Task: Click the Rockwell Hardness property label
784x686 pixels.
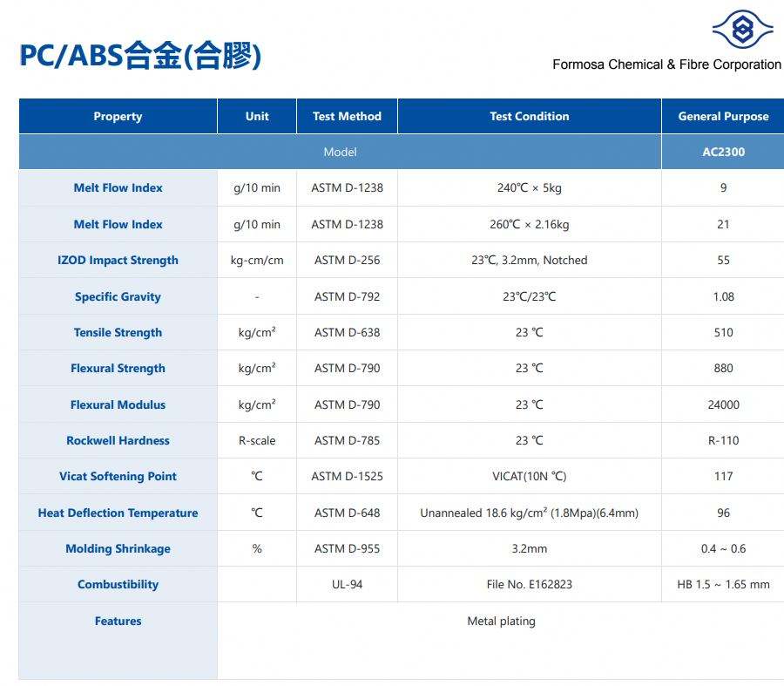Action: tap(118, 440)
